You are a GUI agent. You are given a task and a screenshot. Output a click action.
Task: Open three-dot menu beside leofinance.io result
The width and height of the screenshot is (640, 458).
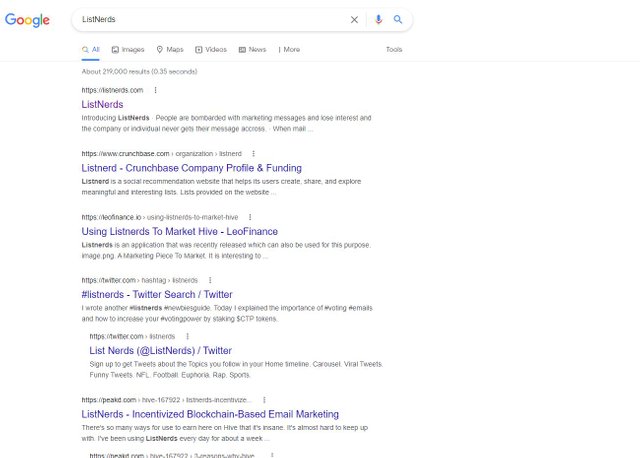tap(250, 217)
